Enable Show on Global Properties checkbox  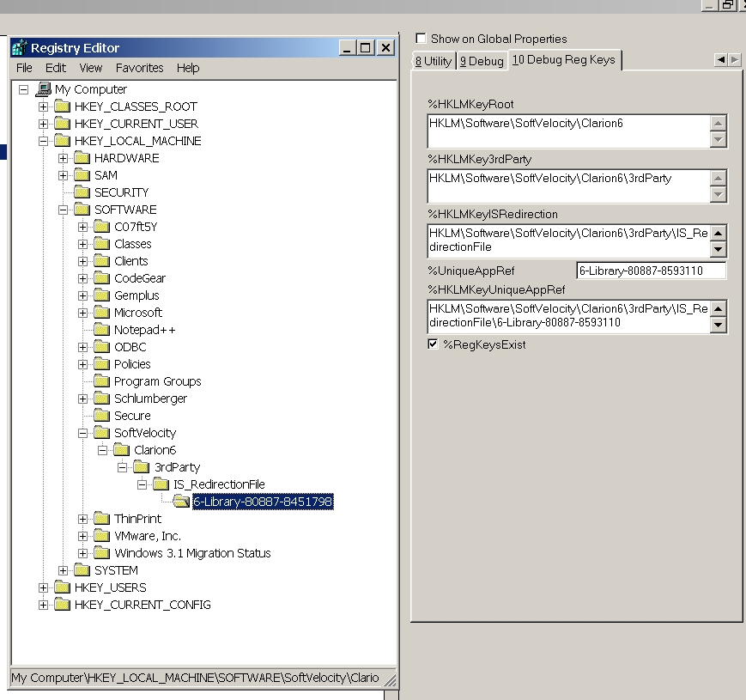point(421,39)
